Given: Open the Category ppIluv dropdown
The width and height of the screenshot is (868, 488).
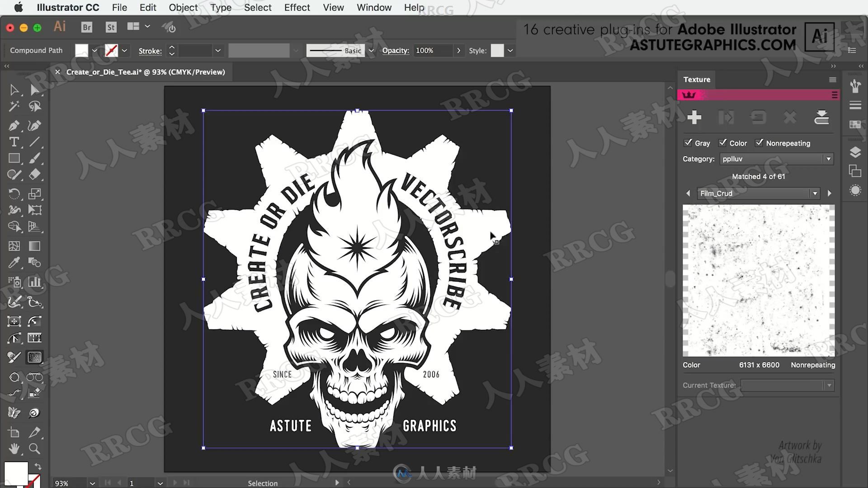Looking at the screenshot, I should click(776, 159).
